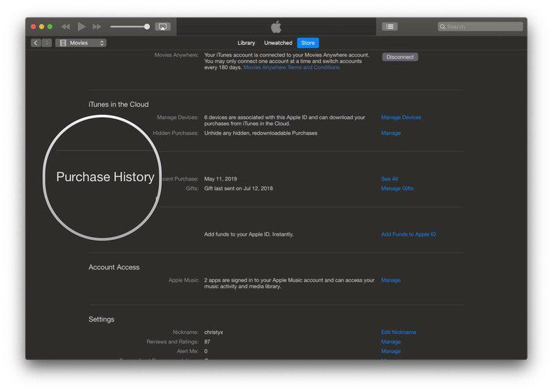Click the play button
The height and width of the screenshot is (392, 553).
(x=82, y=26)
